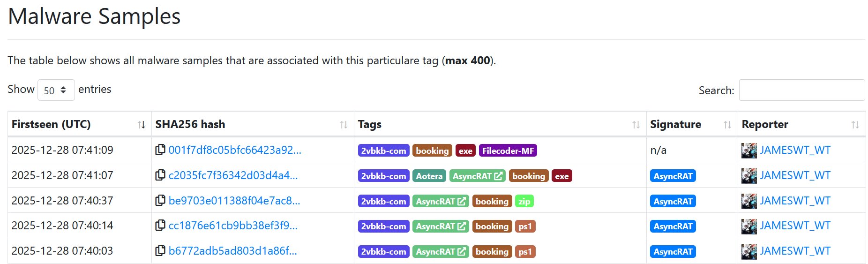Click the green zip tag badge
Viewport: 868px width, 264px height.
click(524, 201)
